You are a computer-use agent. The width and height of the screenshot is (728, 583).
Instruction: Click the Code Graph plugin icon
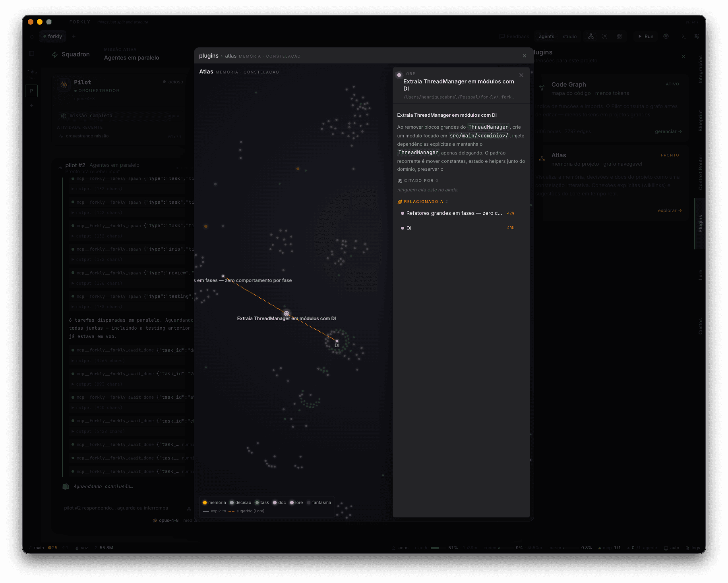[x=542, y=88]
